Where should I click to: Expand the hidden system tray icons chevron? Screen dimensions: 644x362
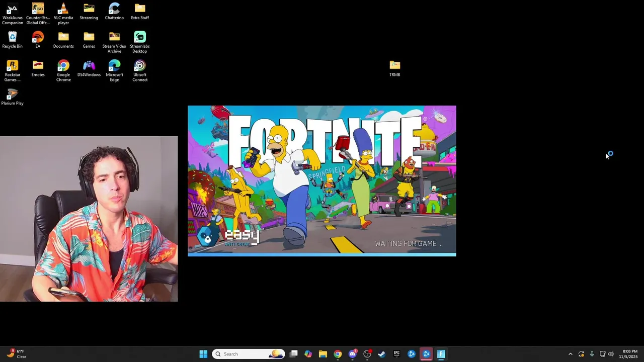(x=570, y=354)
